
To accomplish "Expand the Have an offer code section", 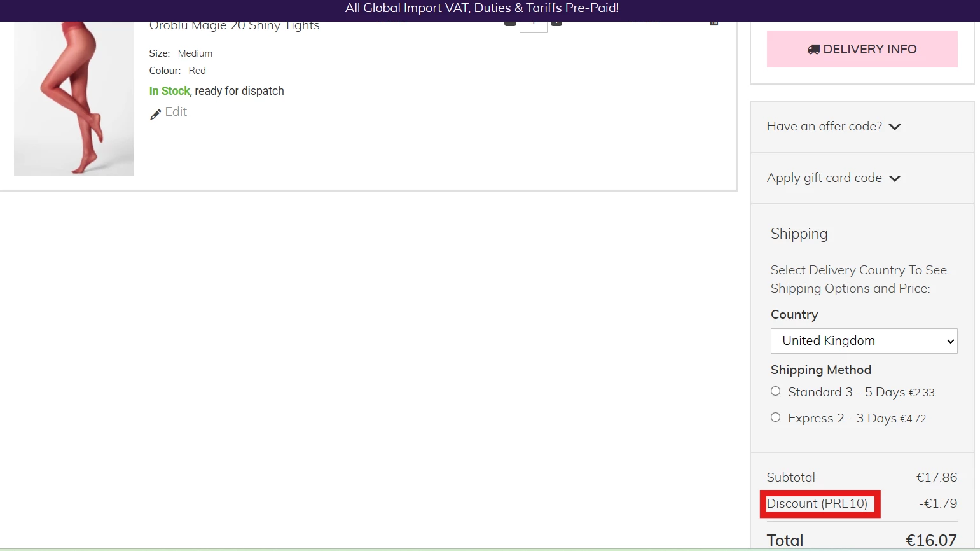I will [x=824, y=127].
